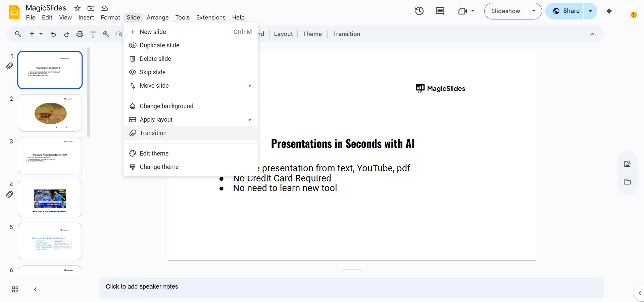Open the Arrange menu
The width and height of the screenshot is (644, 302).
coord(157,17)
